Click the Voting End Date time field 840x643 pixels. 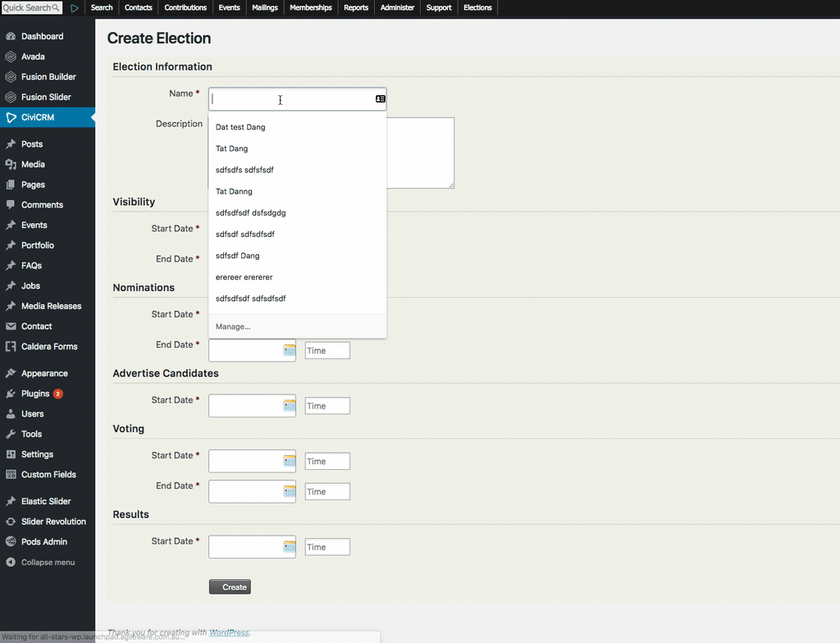click(327, 492)
